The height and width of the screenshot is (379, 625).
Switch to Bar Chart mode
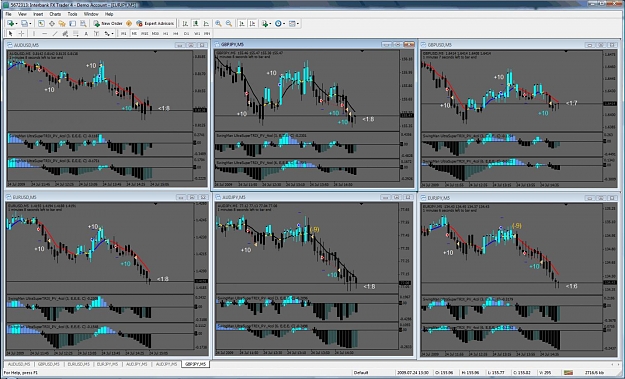[185, 24]
